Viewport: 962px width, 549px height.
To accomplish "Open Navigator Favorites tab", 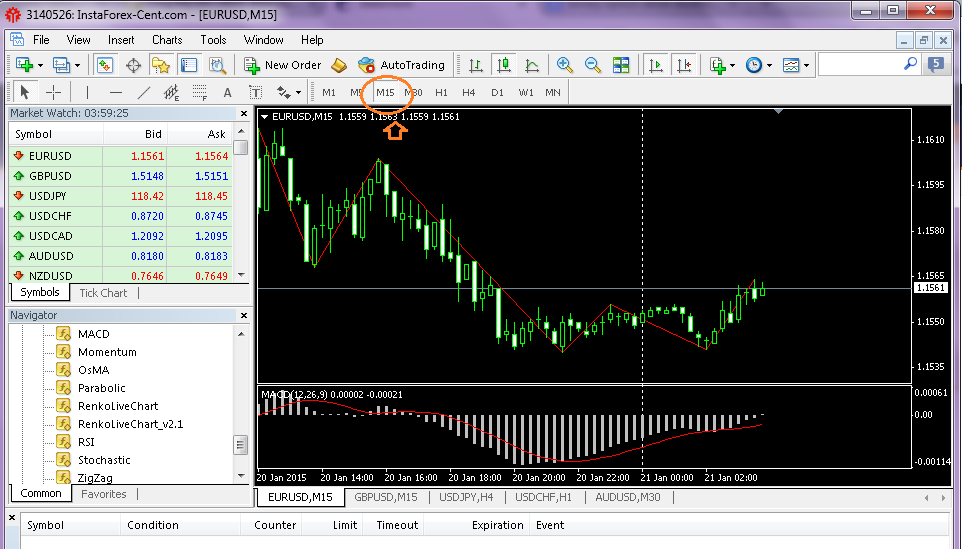I will [x=103, y=494].
